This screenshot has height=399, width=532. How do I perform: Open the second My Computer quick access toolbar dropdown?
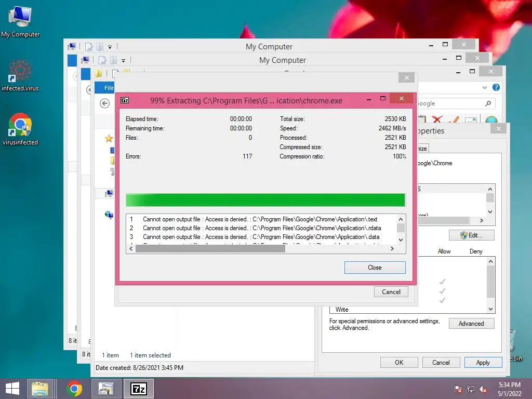pyautogui.click(x=124, y=60)
